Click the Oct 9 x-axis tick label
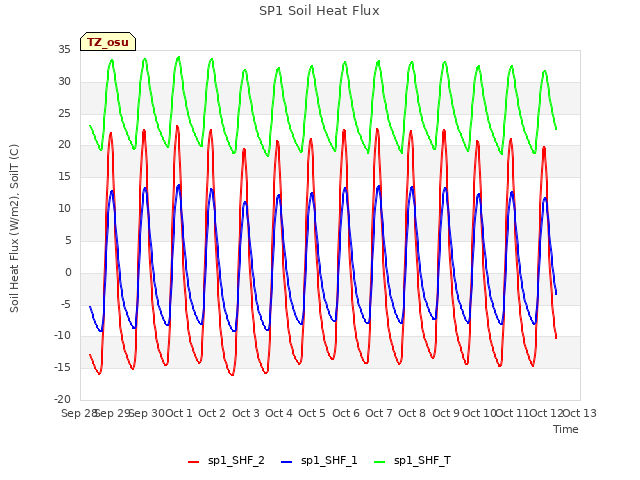The width and height of the screenshot is (640, 480). click(446, 413)
